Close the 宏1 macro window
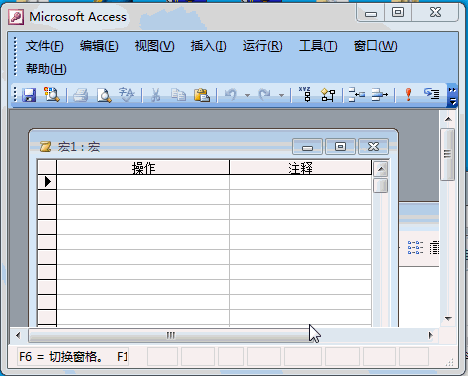 373,147
